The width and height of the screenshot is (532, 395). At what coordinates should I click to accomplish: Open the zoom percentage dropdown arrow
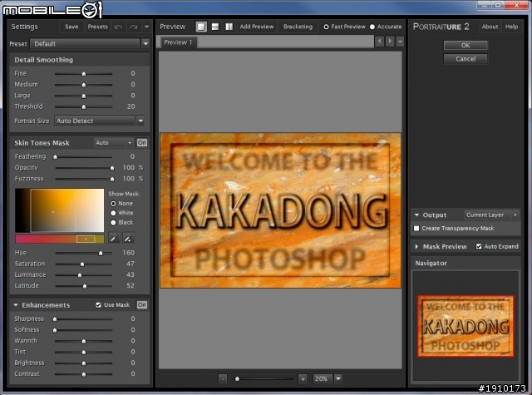[338, 378]
